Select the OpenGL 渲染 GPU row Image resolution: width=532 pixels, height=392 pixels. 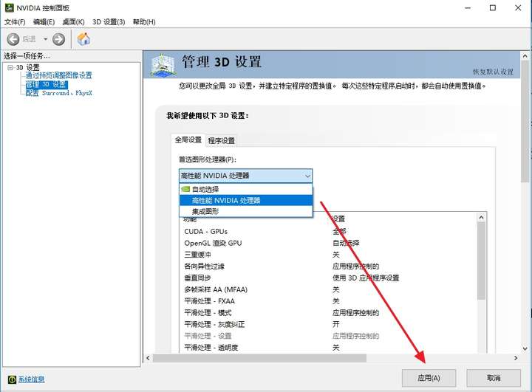point(328,243)
